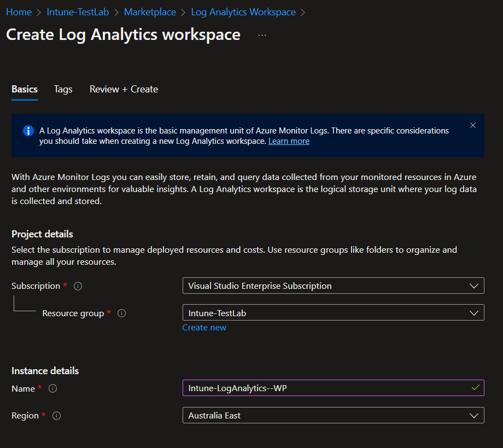This screenshot has width=503, height=448.
Task: Click Log Analytics Workspace breadcrumb
Action: 243,12
